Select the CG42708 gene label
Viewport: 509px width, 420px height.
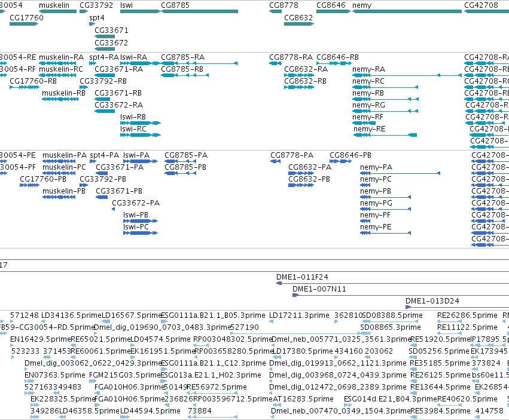pyautogui.click(x=481, y=5)
